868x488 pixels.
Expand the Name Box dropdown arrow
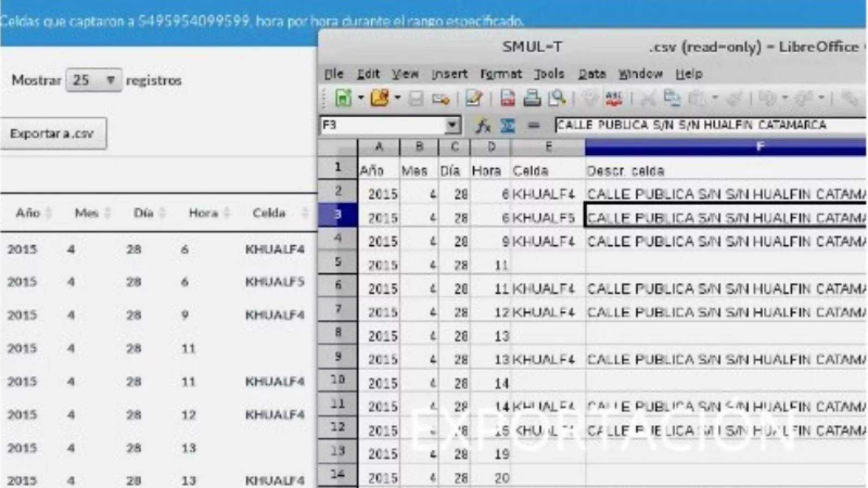click(x=451, y=126)
